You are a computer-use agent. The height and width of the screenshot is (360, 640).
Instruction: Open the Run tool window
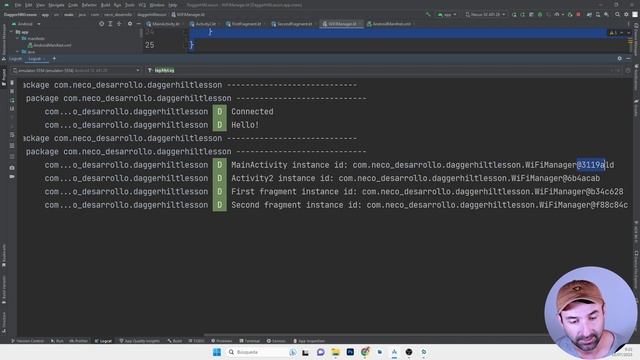click(x=57, y=341)
